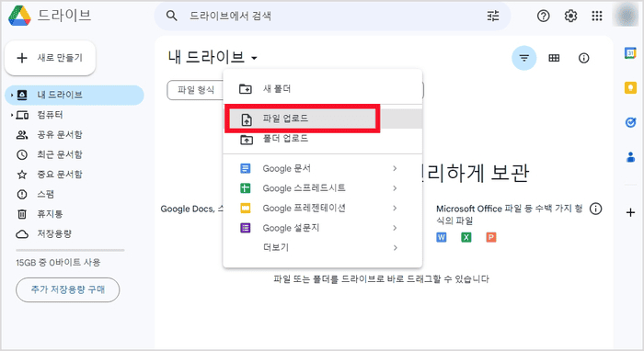Open the search options filter icon
The image size is (644, 351).
click(x=493, y=16)
